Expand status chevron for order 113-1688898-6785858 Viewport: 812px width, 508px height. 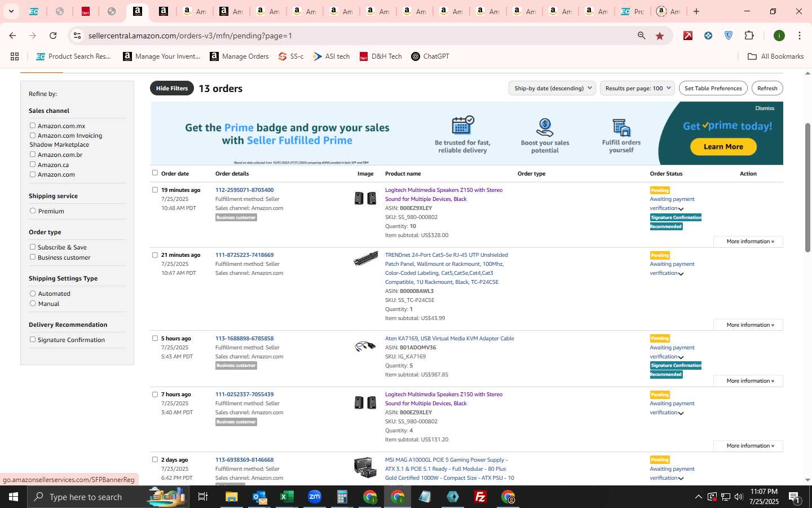coord(681,357)
